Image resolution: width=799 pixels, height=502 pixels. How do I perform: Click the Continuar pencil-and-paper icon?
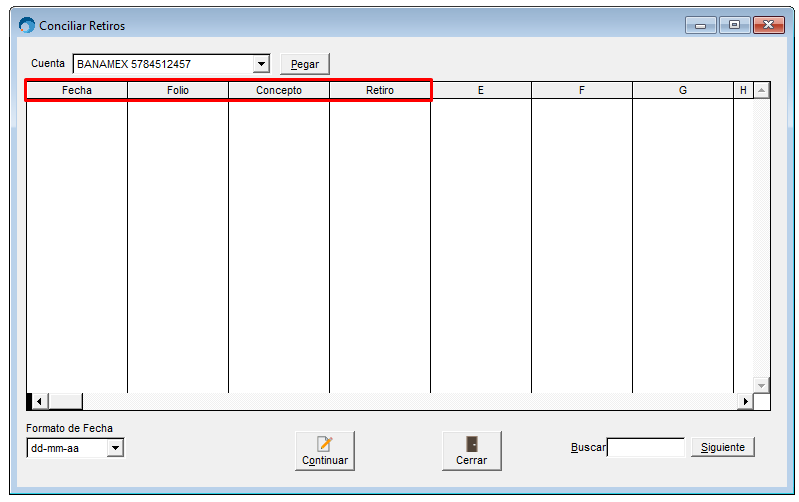[325, 444]
